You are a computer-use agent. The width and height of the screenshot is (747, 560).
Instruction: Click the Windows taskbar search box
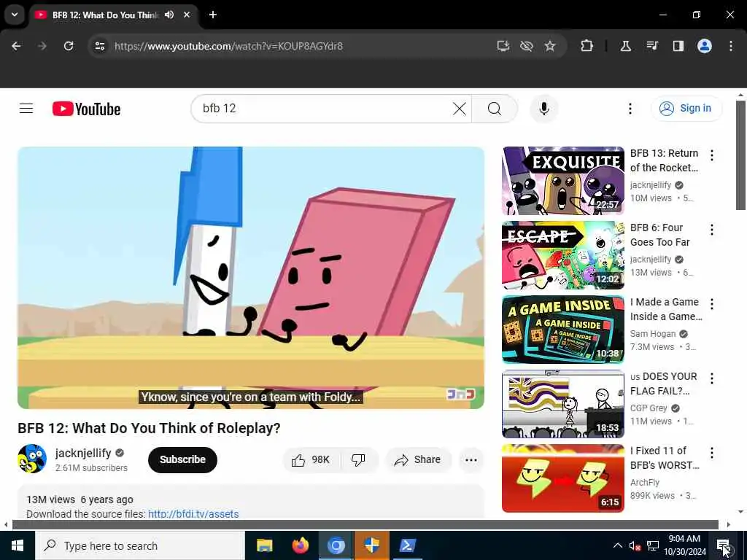coord(140,545)
